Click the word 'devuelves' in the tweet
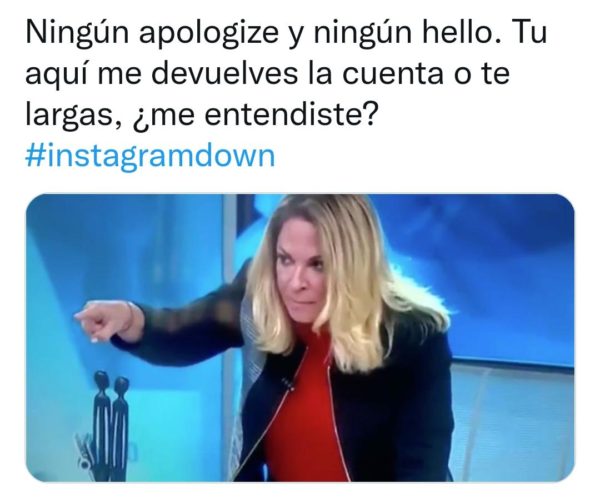The image size is (600, 498). click(228, 74)
